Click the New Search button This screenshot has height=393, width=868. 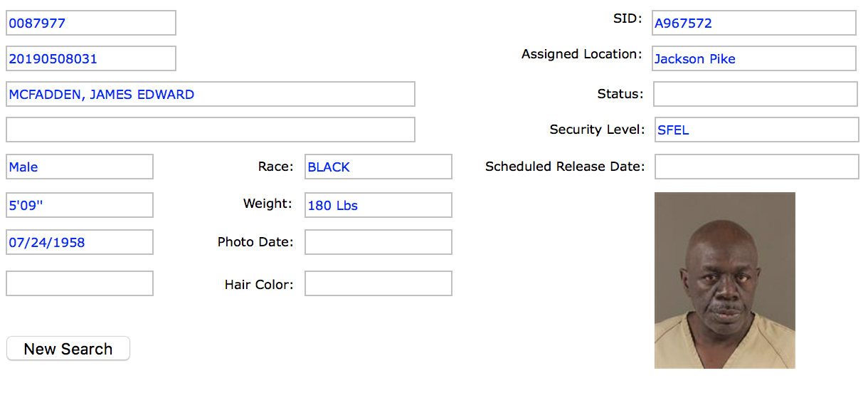[x=68, y=349]
